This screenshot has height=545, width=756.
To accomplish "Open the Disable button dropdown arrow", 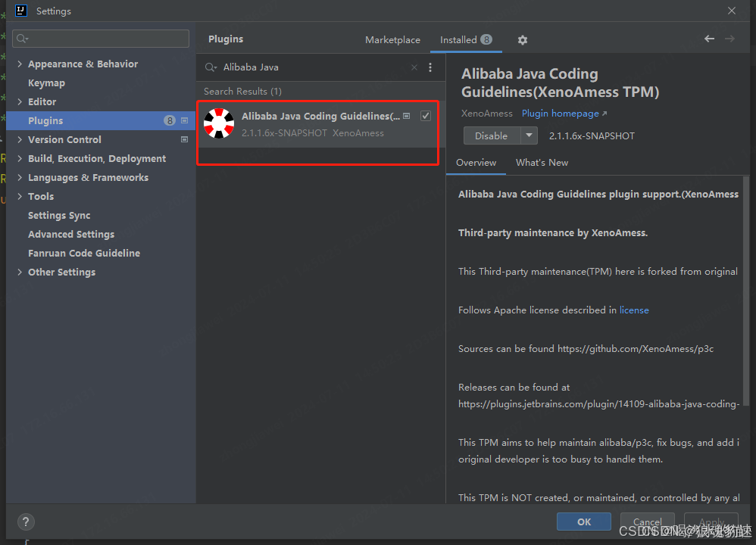I will point(529,135).
